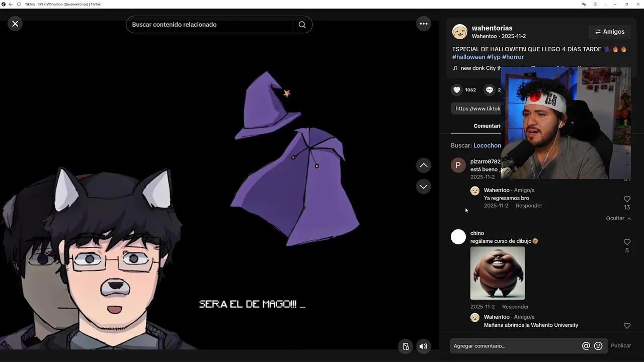Image resolution: width=644 pixels, height=362 pixels.
Task: Reply to chino's comment via Responder
Action: click(515, 307)
